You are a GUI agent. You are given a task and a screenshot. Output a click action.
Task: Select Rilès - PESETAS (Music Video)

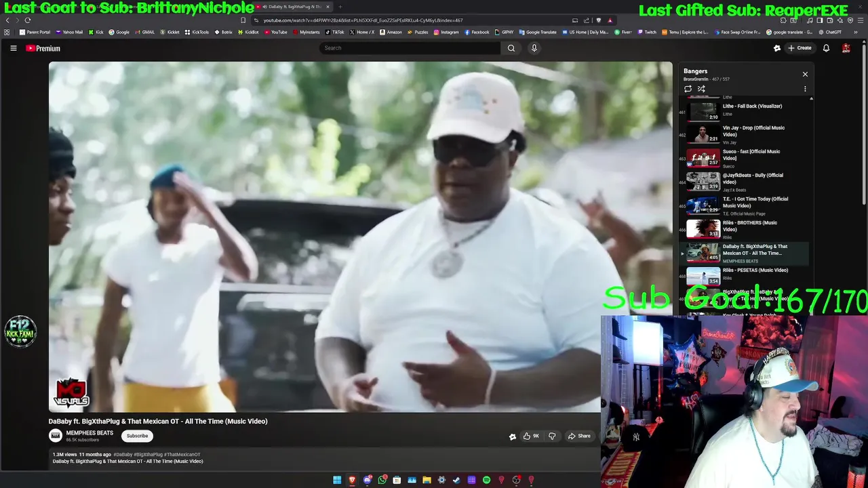pos(745,277)
